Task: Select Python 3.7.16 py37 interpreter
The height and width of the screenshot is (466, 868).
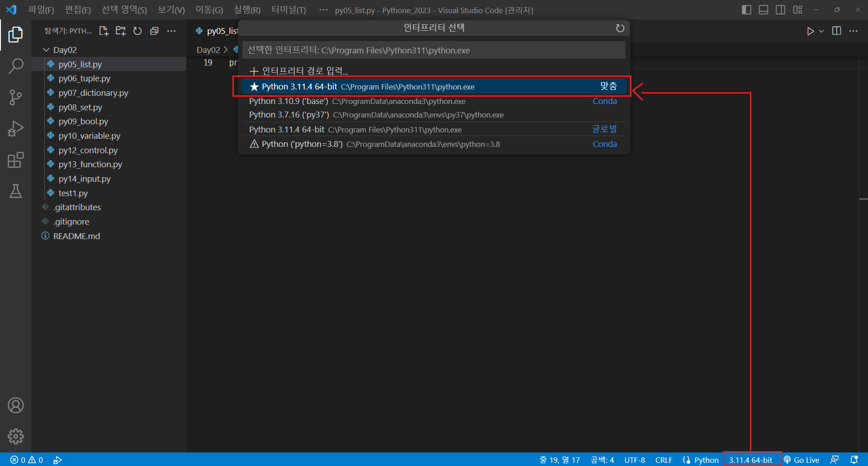Action: click(x=434, y=115)
